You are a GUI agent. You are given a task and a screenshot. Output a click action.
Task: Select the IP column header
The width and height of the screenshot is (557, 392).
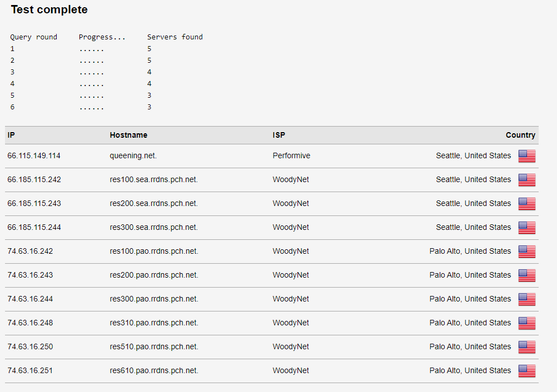[11, 135]
